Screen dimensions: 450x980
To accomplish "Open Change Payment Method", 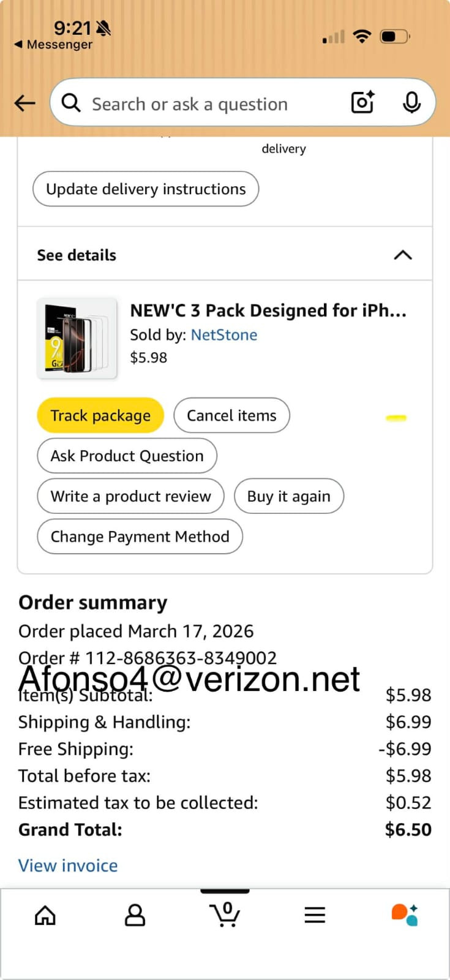I will (140, 537).
